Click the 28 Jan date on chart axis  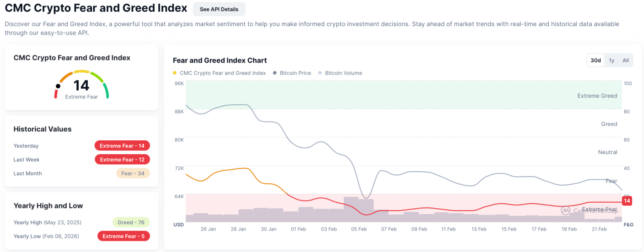(238, 229)
